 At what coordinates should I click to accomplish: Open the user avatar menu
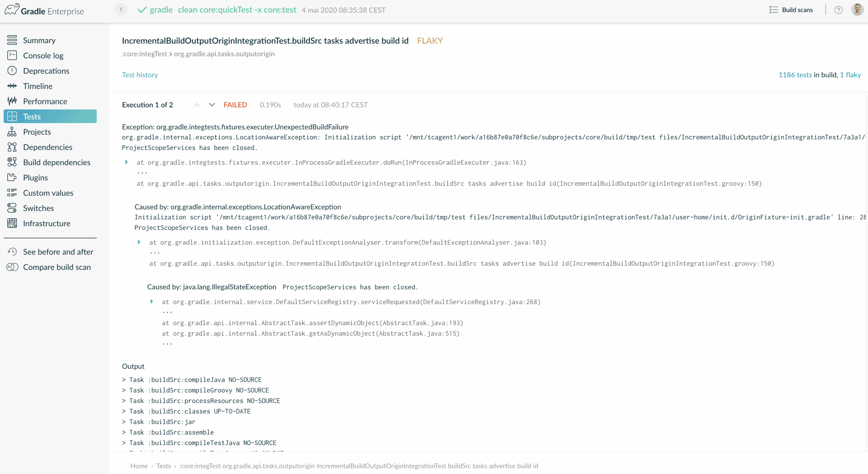point(857,10)
